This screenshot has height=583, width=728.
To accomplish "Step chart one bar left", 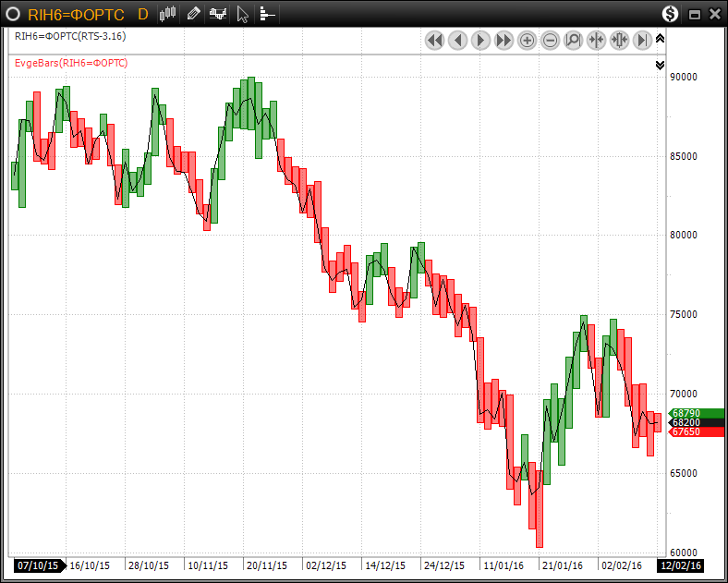I will [x=457, y=40].
